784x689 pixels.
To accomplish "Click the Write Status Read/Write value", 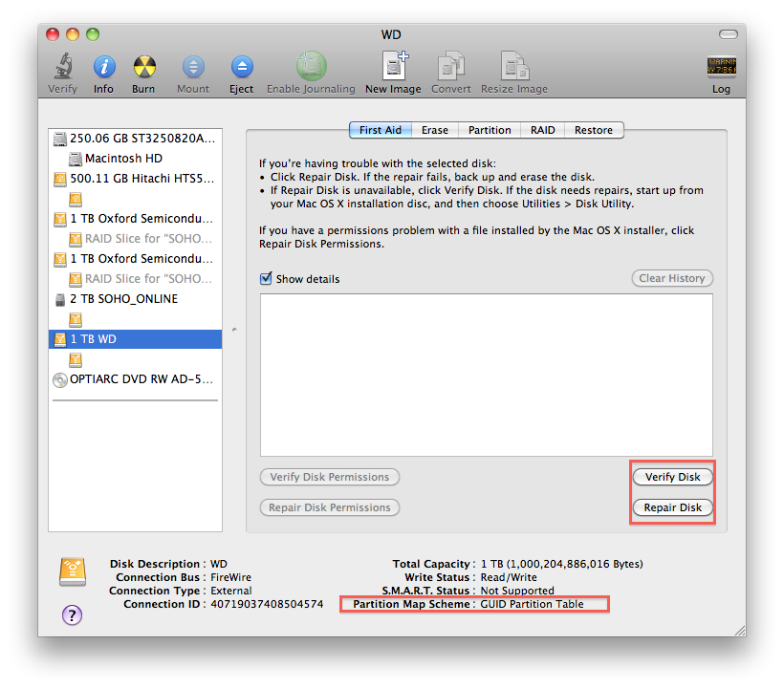I will 509,577.
